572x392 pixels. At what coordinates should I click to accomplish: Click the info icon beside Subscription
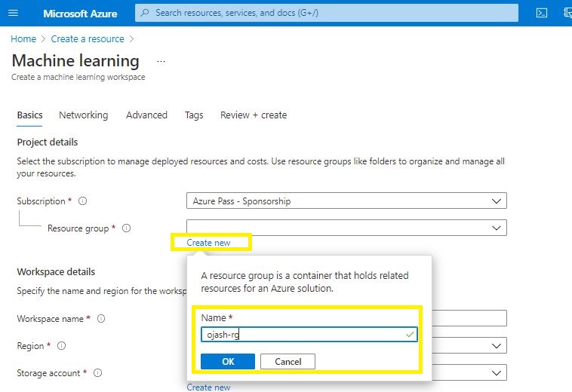82,201
